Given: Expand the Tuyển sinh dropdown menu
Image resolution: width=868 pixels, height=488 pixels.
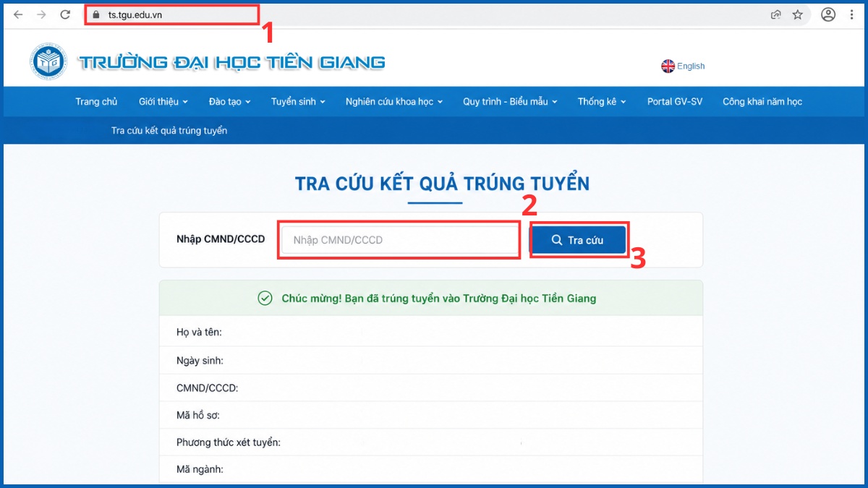Looking at the screenshot, I should (x=298, y=101).
